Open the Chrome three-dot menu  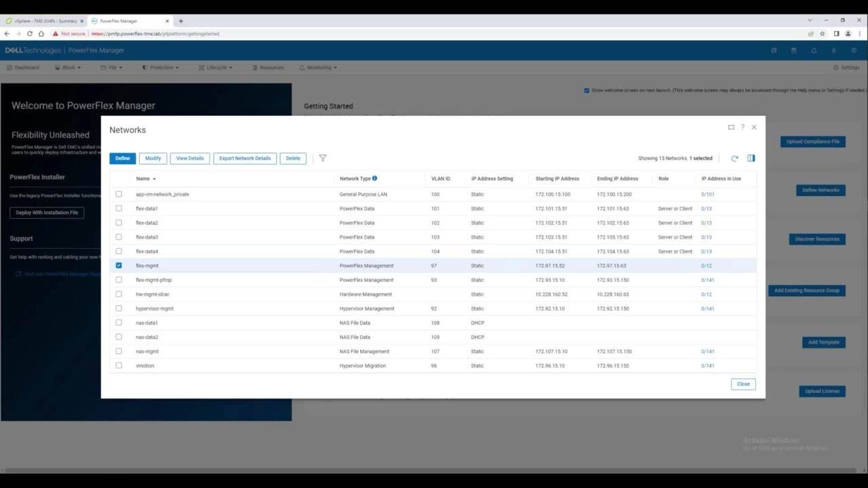859,33
